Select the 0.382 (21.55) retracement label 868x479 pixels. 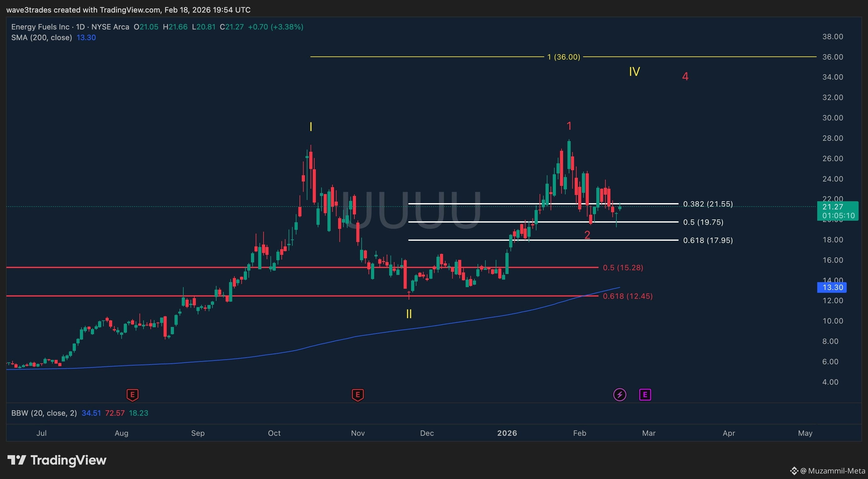(x=708, y=204)
